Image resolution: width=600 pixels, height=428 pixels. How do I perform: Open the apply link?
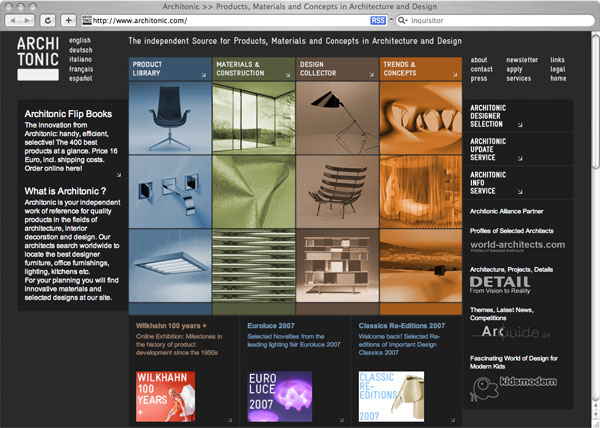pos(514,70)
